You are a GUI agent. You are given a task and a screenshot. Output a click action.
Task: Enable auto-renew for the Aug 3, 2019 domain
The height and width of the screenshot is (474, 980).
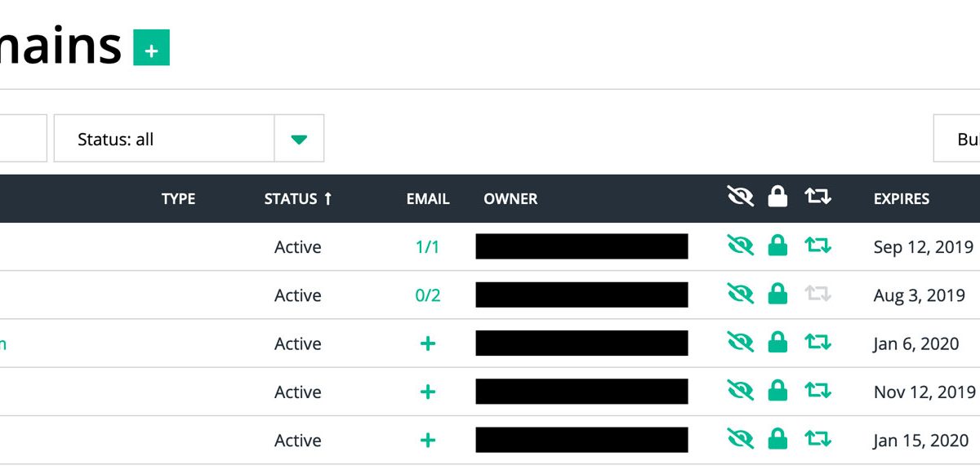[x=817, y=294]
